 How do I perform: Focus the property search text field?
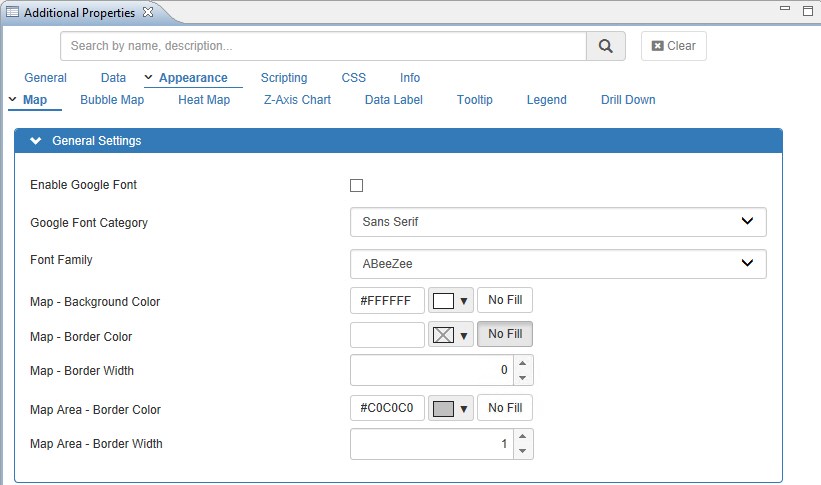click(x=323, y=46)
